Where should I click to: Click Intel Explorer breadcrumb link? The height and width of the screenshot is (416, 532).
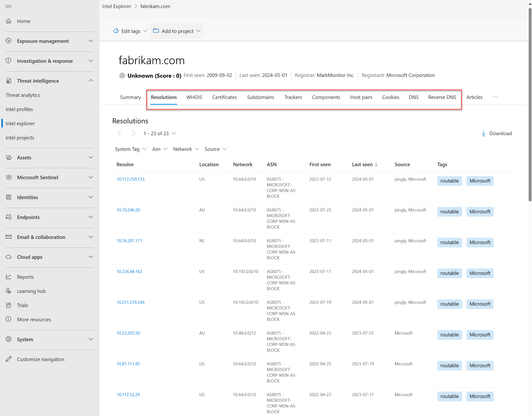click(x=117, y=6)
